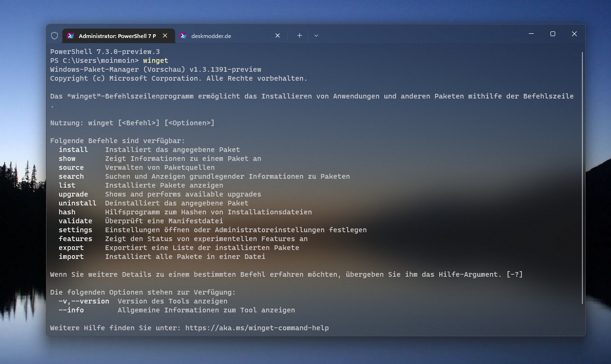Image resolution: width=611 pixels, height=364 pixels.
Task: Close the Windows Terminal window
Action: click(x=574, y=34)
